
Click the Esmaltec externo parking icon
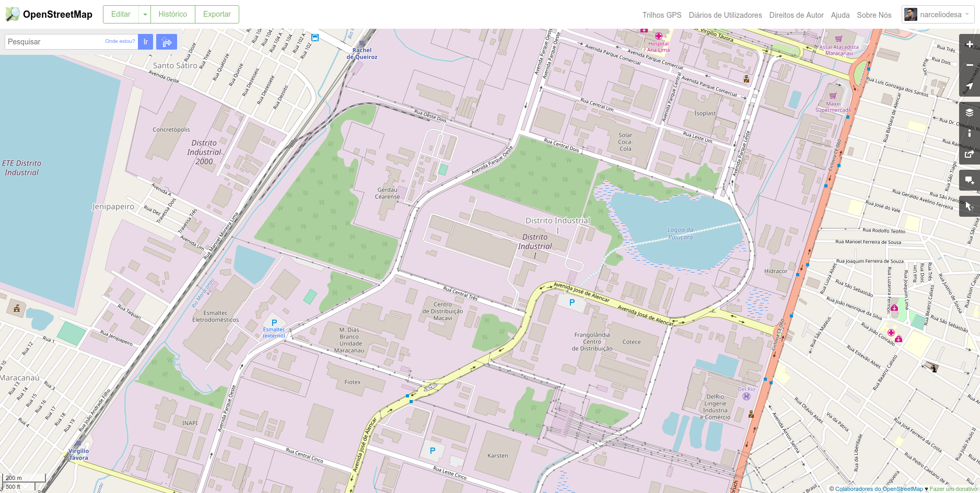[x=274, y=323]
